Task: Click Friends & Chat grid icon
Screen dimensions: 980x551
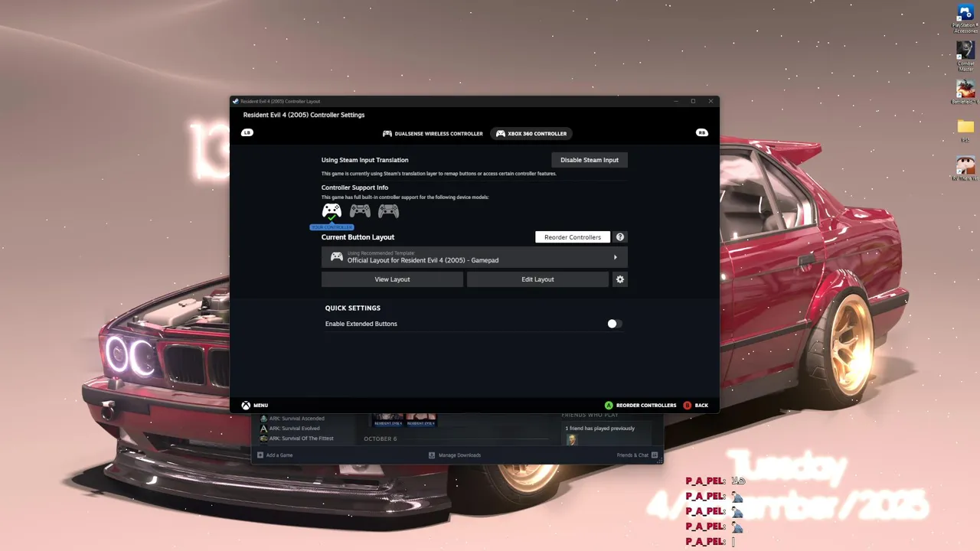Action: pyautogui.click(x=655, y=455)
